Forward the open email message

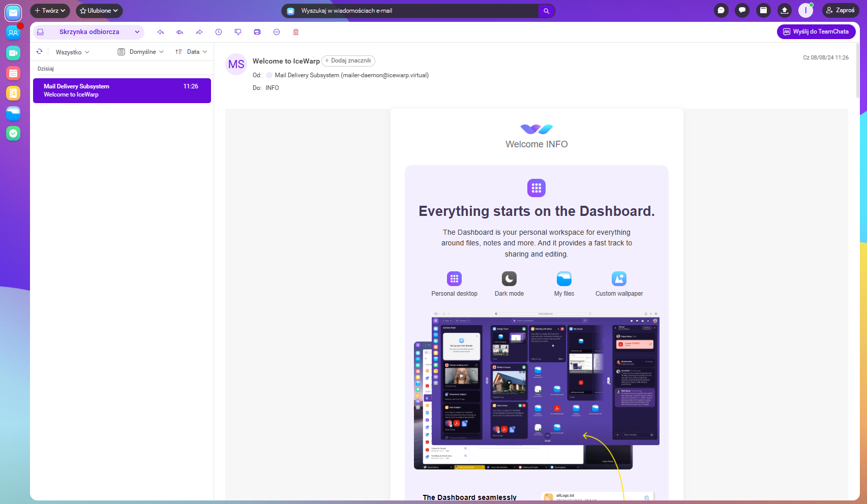tap(199, 32)
